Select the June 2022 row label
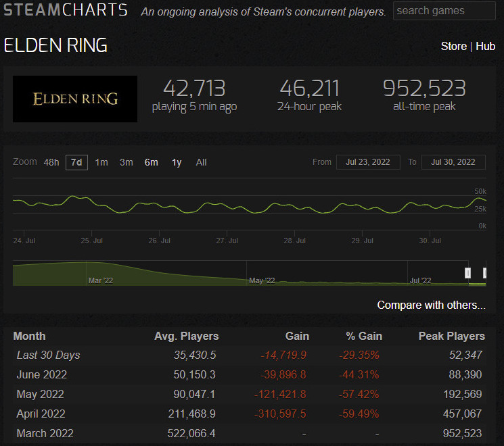This screenshot has height=446, width=504. click(x=42, y=375)
